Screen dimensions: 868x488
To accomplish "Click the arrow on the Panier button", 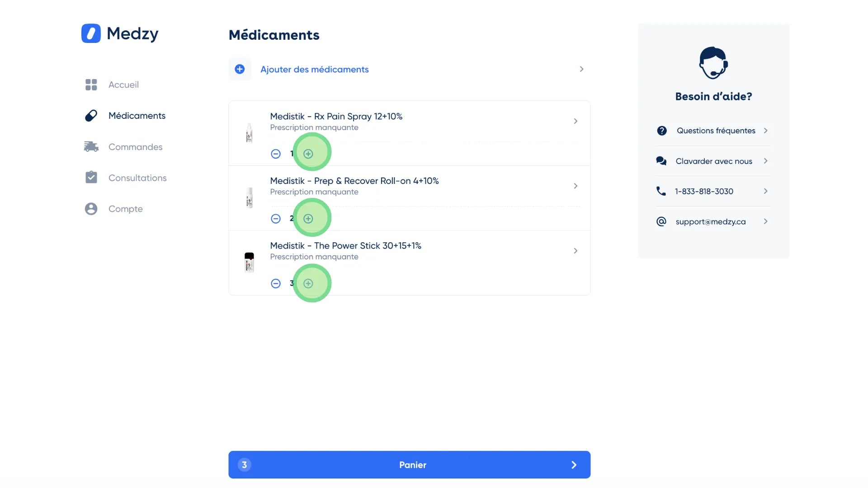I will point(574,465).
